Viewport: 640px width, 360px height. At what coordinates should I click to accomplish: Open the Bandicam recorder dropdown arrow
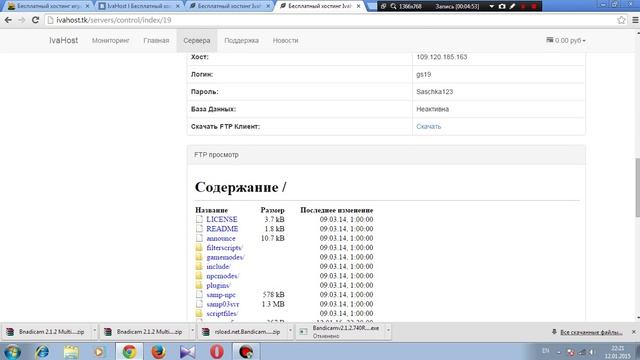pyautogui.click(x=491, y=6)
